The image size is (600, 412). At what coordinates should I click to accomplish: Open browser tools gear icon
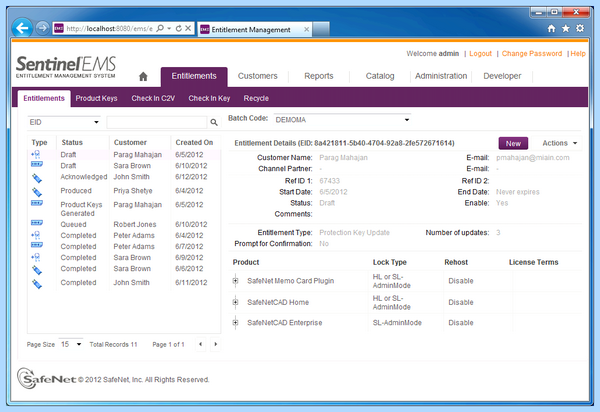tap(580, 28)
